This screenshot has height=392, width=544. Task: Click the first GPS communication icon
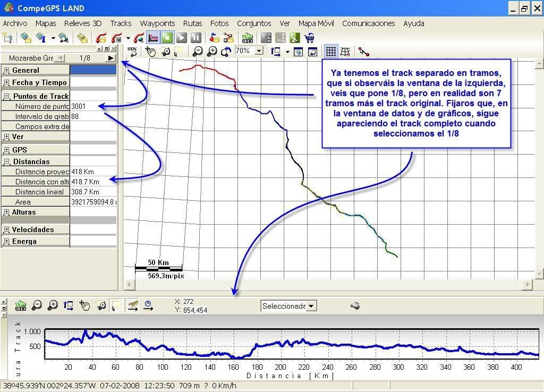click(x=266, y=38)
